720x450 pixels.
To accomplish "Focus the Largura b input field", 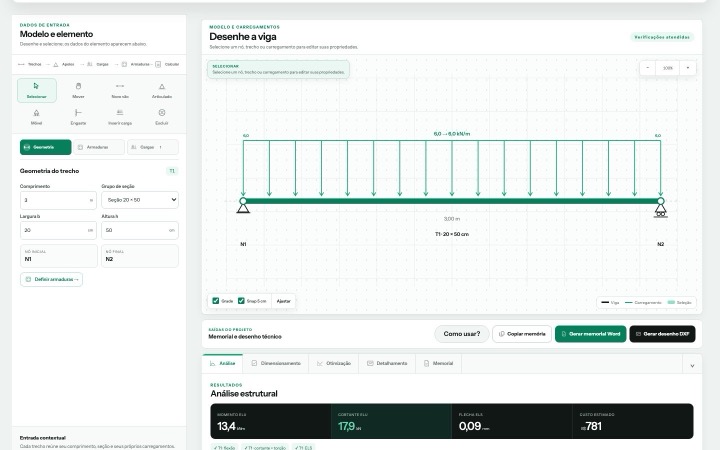I will coord(58,230).
